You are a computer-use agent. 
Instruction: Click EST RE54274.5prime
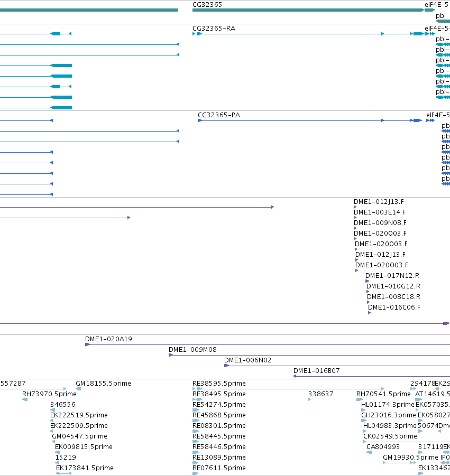coord(219,404)
